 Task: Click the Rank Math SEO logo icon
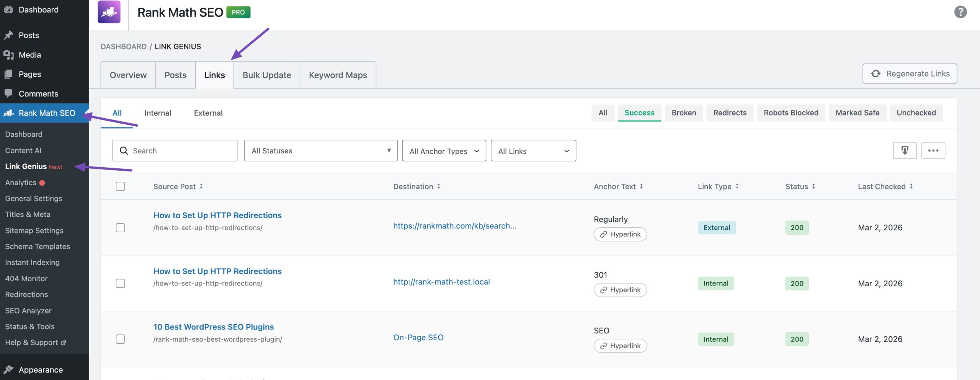tap(109, 12)
